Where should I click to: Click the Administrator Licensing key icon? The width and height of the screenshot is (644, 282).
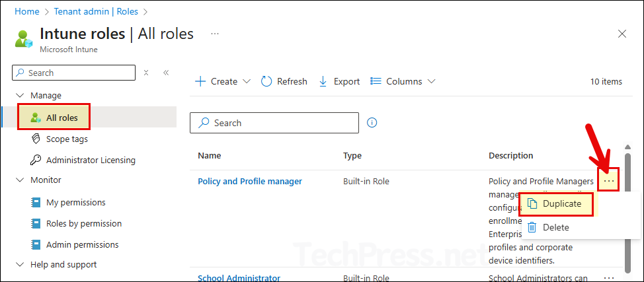[x=36, y=160]
